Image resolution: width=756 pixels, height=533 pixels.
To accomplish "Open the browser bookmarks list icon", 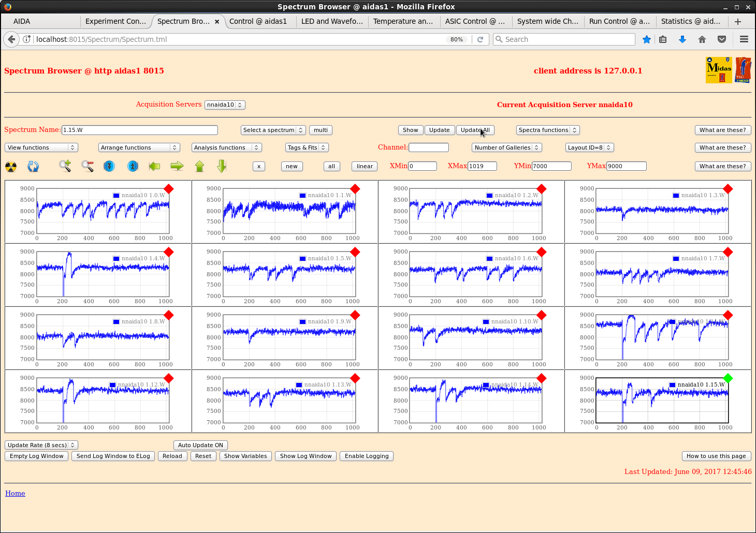I will point(663,39).
